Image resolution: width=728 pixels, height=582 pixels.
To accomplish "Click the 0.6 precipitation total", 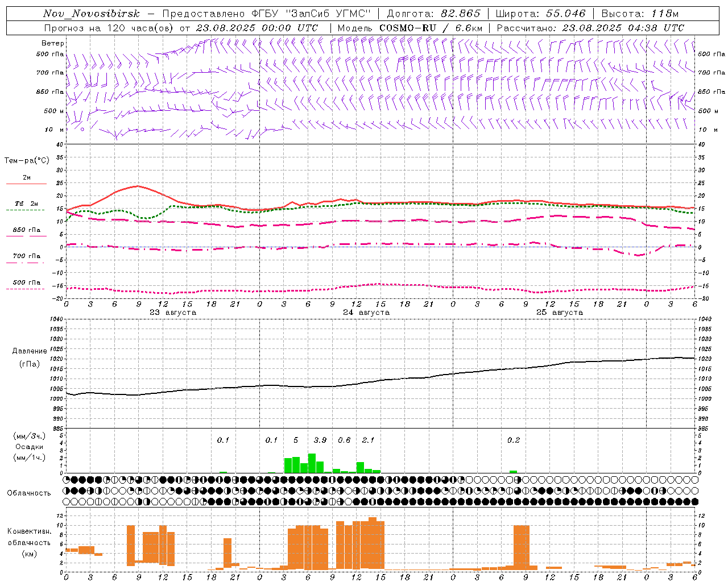I will 344,440.
